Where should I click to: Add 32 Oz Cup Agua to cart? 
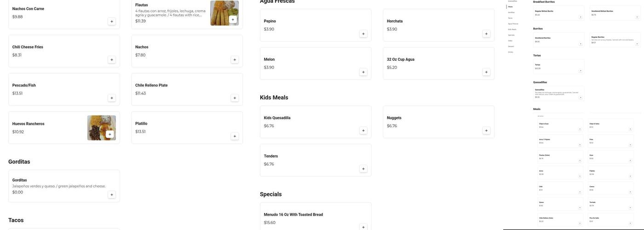point(486,72)
